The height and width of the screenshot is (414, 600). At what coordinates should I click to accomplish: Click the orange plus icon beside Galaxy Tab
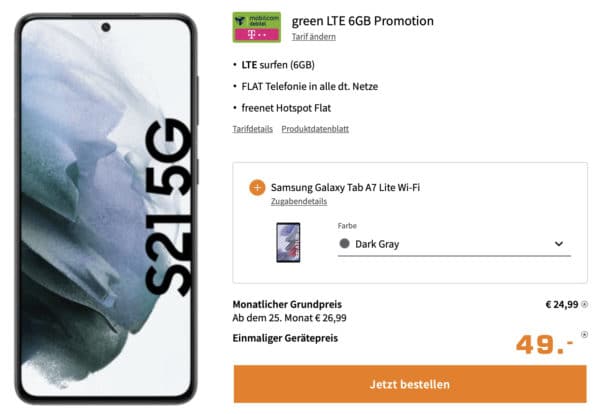(x=257, y=187)
